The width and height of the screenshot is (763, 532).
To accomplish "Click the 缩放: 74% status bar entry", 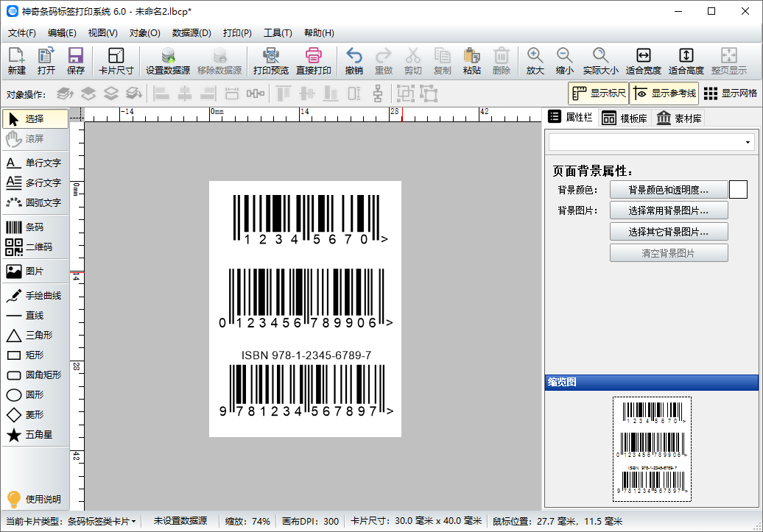I will (247, 521).
